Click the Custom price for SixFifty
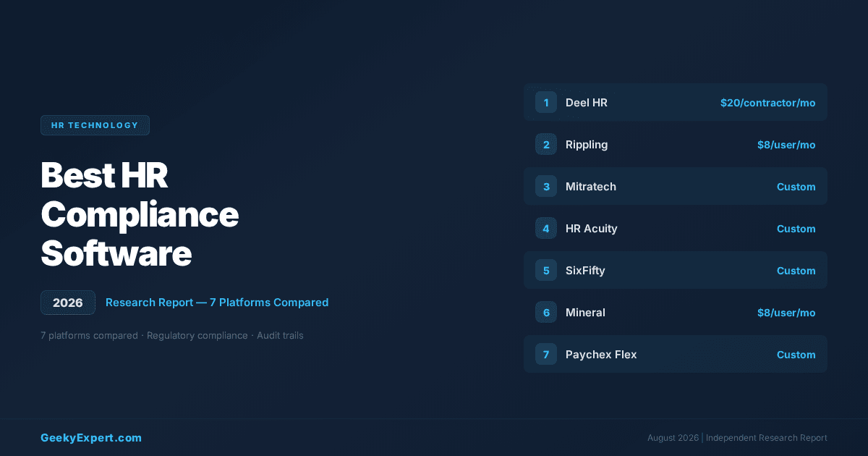Image resolution: width=868 pixels, height=456 pixels. (x=796, y=271)
